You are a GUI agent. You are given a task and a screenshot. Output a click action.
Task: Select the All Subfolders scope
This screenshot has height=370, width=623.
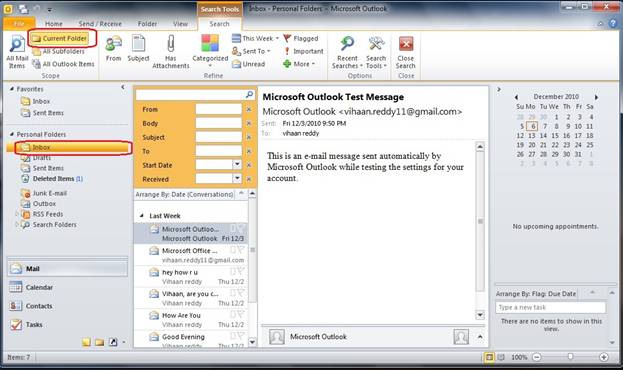(58, 51)
